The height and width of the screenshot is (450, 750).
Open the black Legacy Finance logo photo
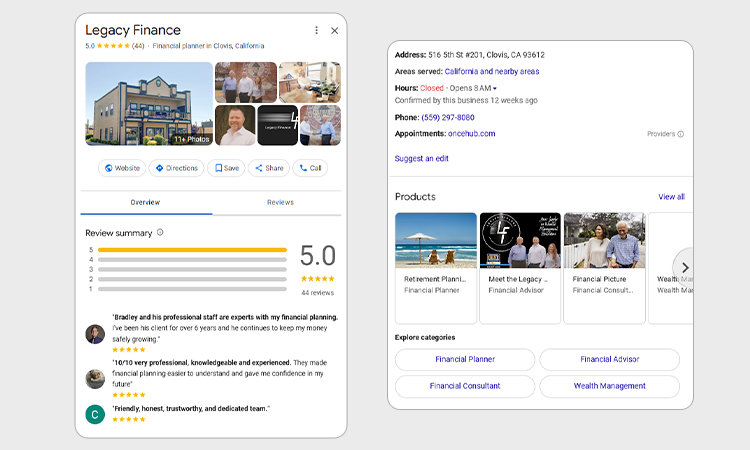pyautogui.click(x=277, y=125)
